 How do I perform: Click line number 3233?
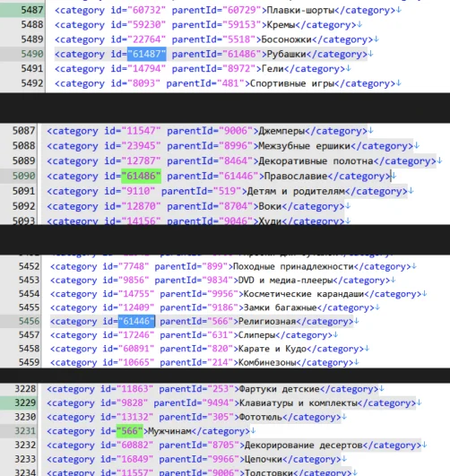[25, 459]
